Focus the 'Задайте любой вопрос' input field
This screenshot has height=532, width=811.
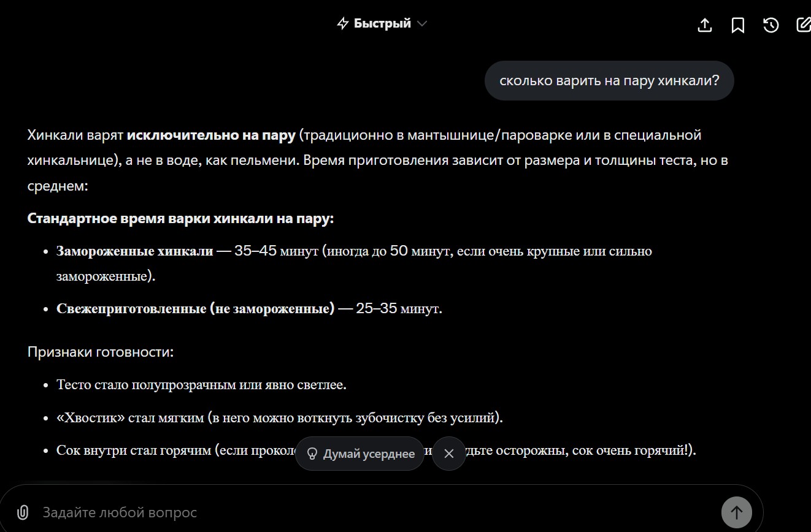368,512
